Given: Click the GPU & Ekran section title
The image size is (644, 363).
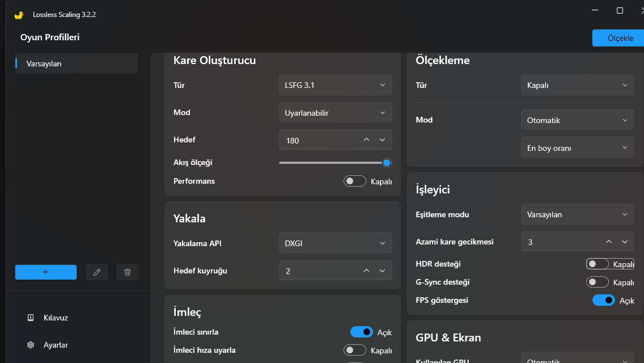Looking at the screenshot, I should click(x=448, y=337).
